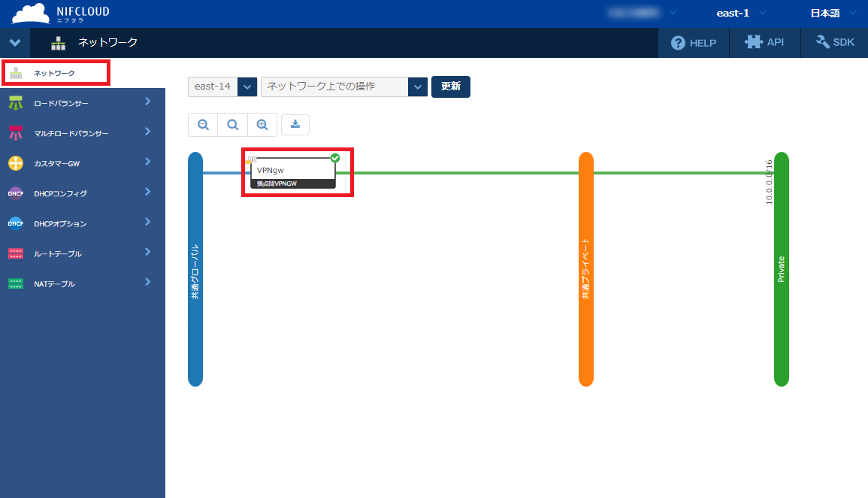Click the zoom out magnifier icon
This screenshot has width=868, height=498.
[x=203, y=125]
